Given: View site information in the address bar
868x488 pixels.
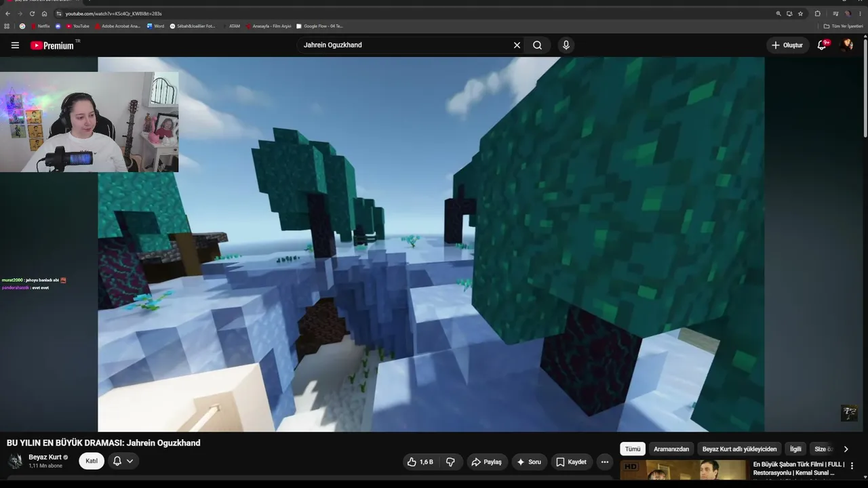Looking at the screenshot, I should click(x=59, y=14).
